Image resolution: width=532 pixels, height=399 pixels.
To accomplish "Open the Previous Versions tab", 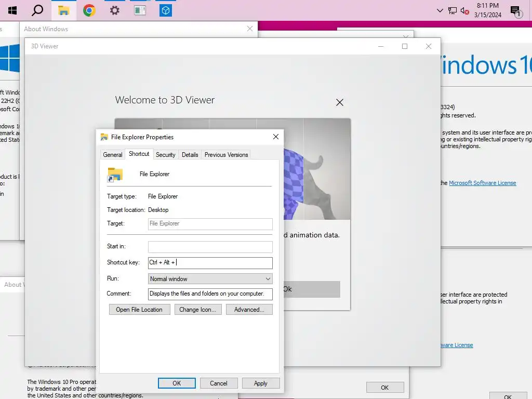I will pos(227,155).
